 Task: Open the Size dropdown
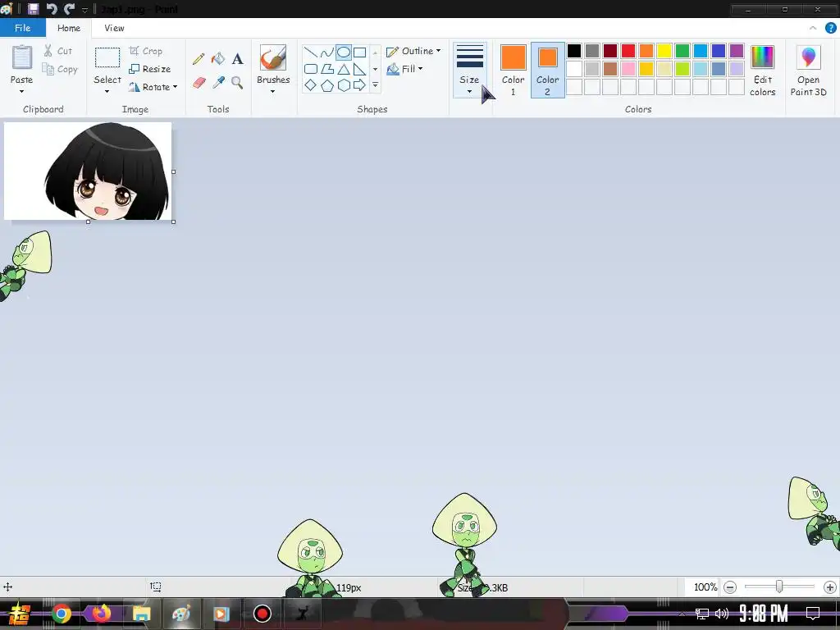[469, 71]
